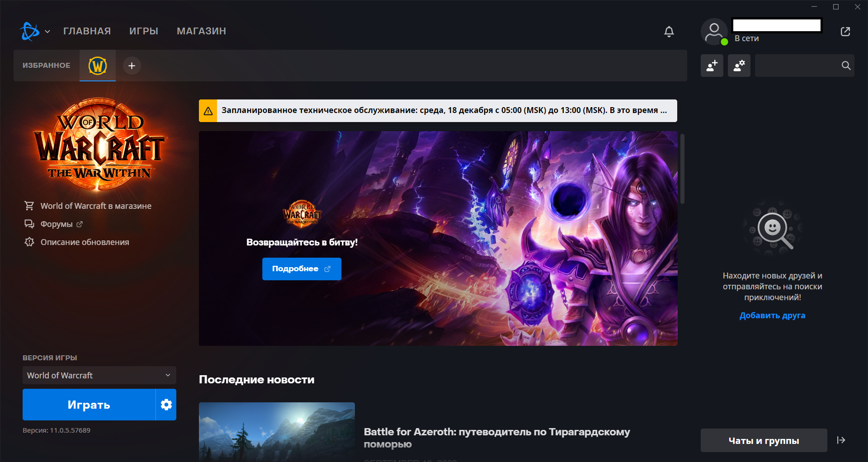Add a game to favorites bar
This screenshot has height=462, width=868.
coord(132,66)
